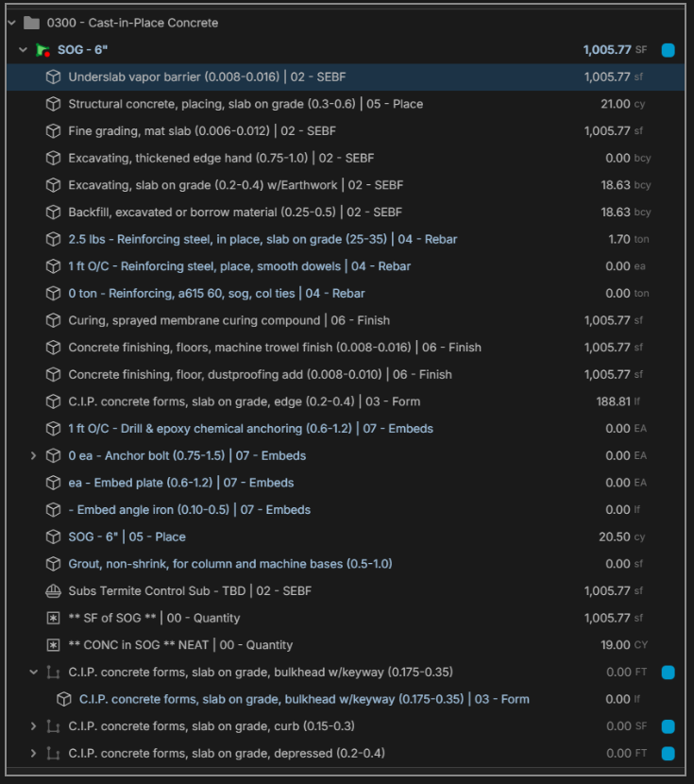Click the Subs Termite Control subcontractor icon
This screenshot has width=694, height=784.
(x=54, y=591)
